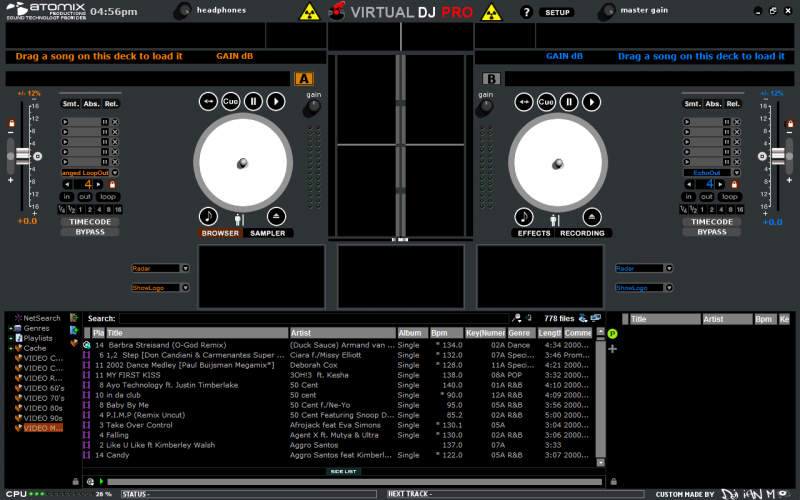Screen dimensions: 800x500
Task: Click the play button on deck B
Action: [x=591, y=102]
